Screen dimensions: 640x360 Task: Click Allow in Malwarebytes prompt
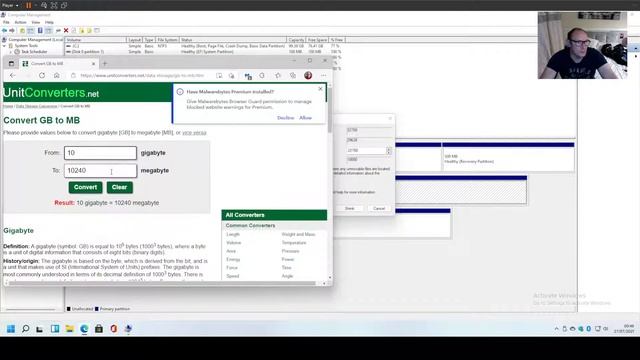tap(305, 118)
